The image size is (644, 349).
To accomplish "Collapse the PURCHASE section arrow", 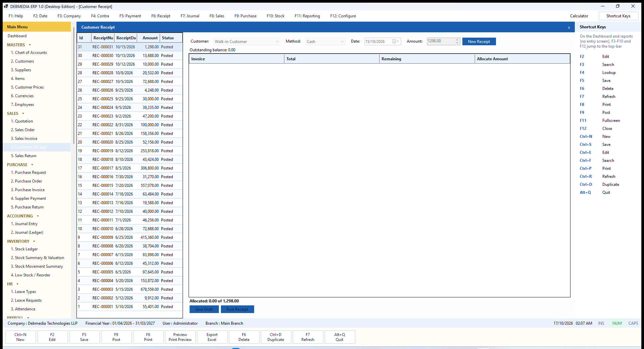I will [x=32, y=165].
